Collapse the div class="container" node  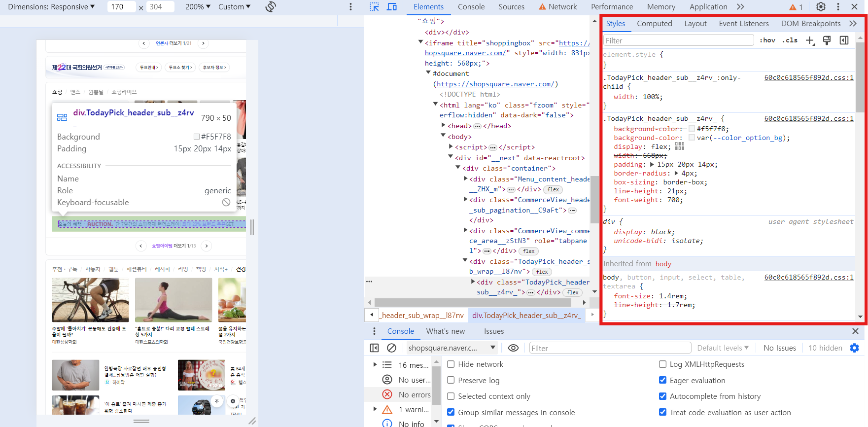458,168
